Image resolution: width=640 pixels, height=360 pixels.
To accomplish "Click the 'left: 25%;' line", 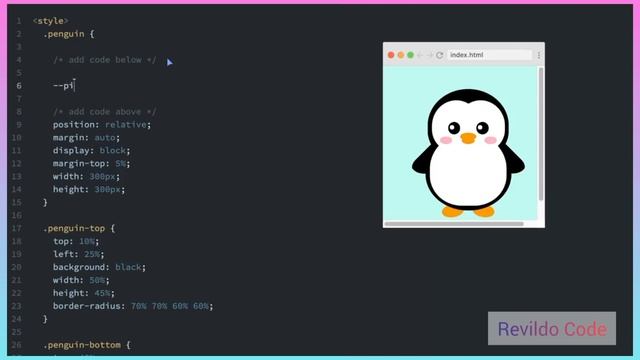I will (x=78, y=254).
